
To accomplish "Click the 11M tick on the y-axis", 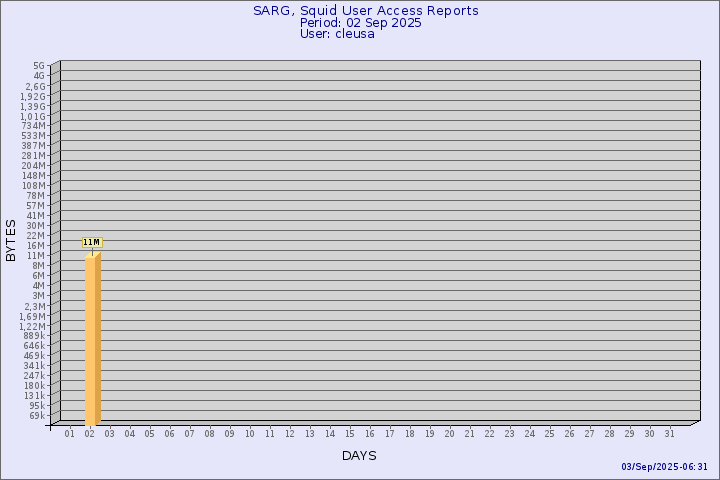I will [36, 255].
